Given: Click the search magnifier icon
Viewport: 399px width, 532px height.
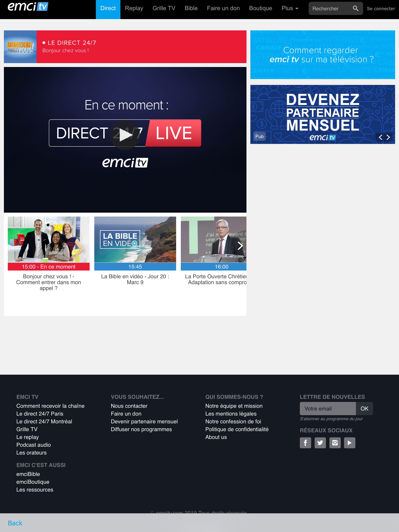Looking at the screenshot, I should pyautogui.click(x=355, y=8).
